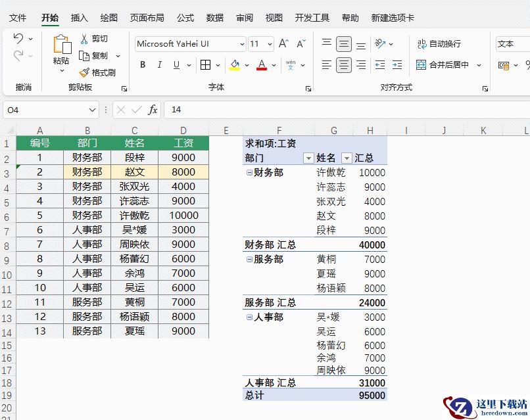Open font name dropdown Microsoft YaHei UI
The image size is (530, 420).
242,44
